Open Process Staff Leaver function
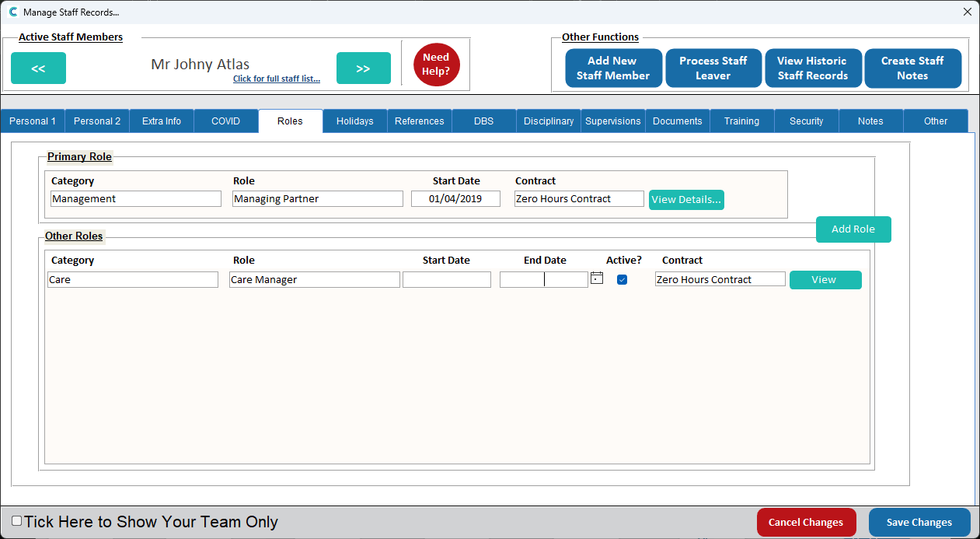The height and width of the screenshot is (539, 980). (x=713, y=68)
